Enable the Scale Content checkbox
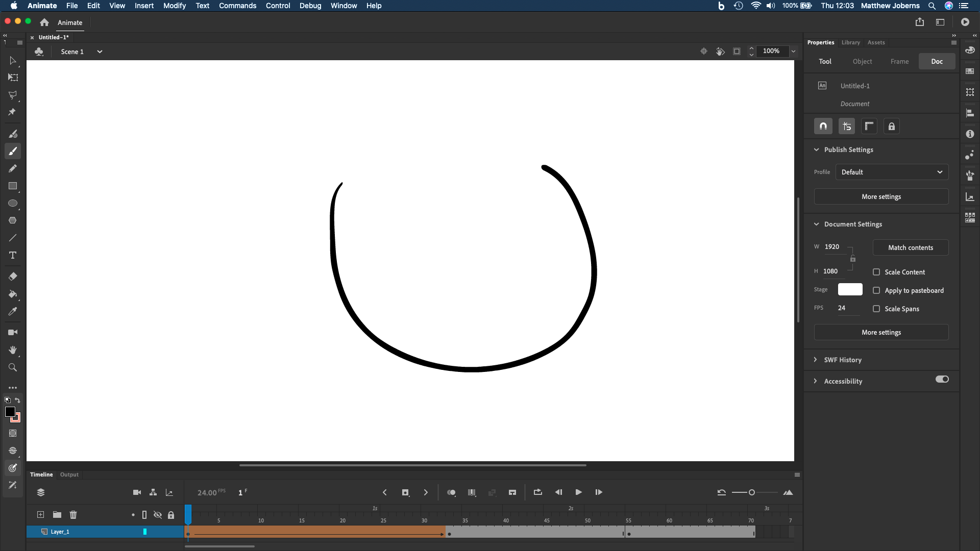 (x=877, y=272)
